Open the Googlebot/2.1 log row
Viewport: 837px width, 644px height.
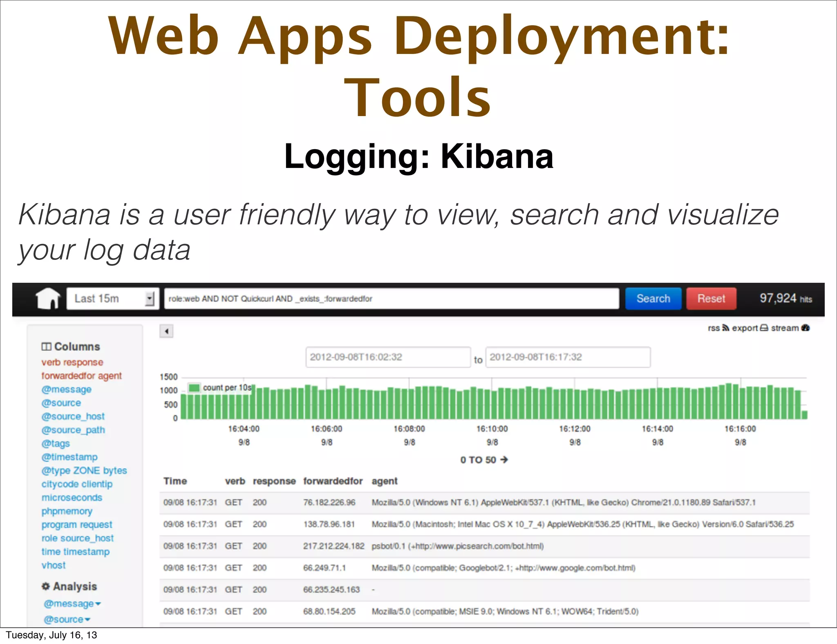point(484,568)
